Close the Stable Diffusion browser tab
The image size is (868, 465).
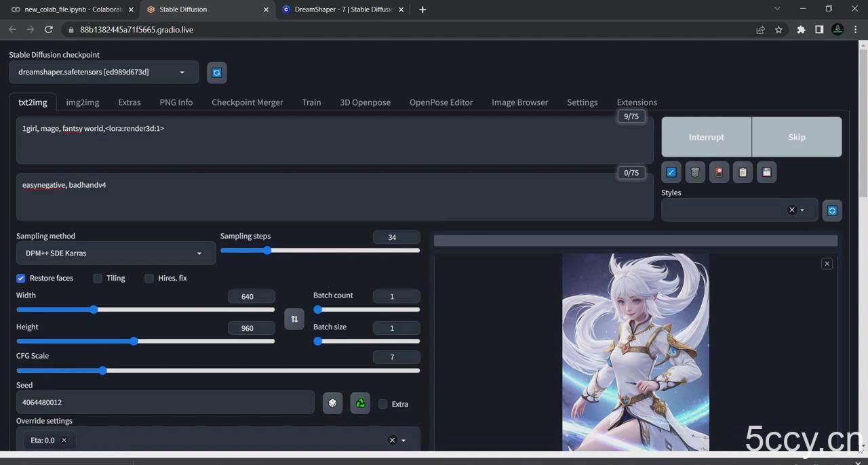click(x=266, y=9)
